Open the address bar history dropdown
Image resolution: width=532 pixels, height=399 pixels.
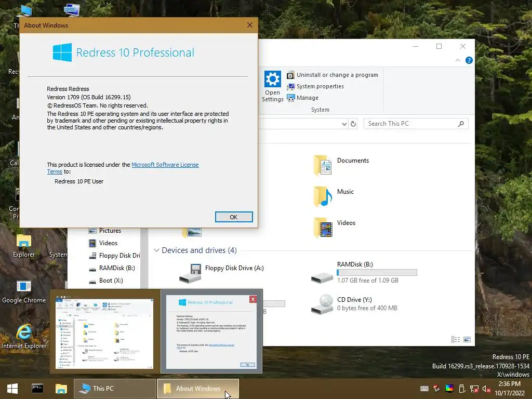(344, 124)
